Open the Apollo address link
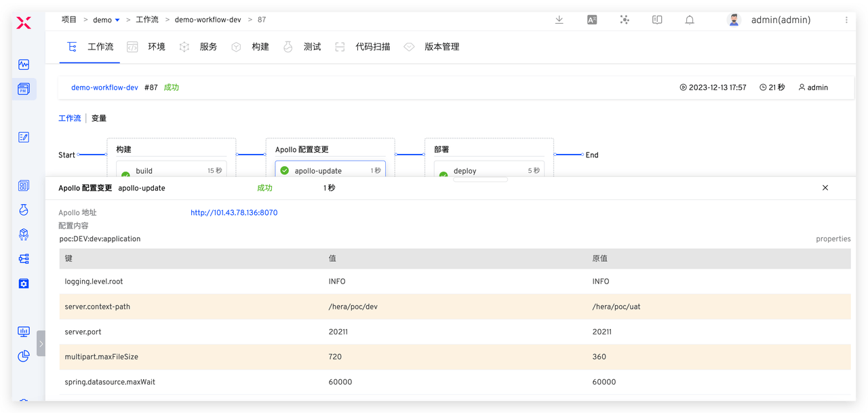 [x=234, y=213]
